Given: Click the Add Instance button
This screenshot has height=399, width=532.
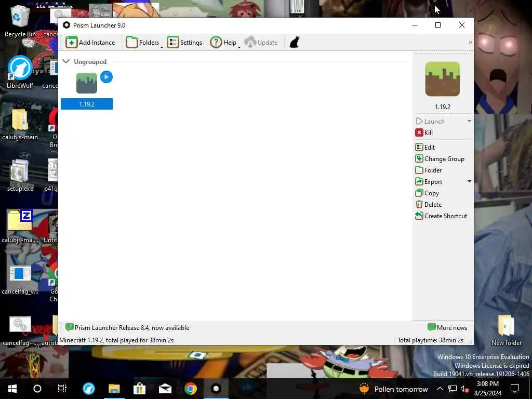Looking at the screenshot, I should 90,43.
